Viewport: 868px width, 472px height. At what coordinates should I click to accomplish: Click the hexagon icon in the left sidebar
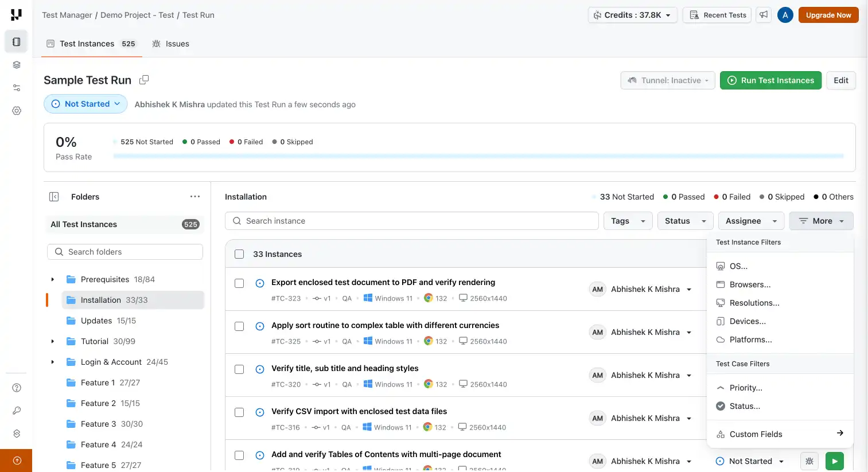[x=16, y=434]
